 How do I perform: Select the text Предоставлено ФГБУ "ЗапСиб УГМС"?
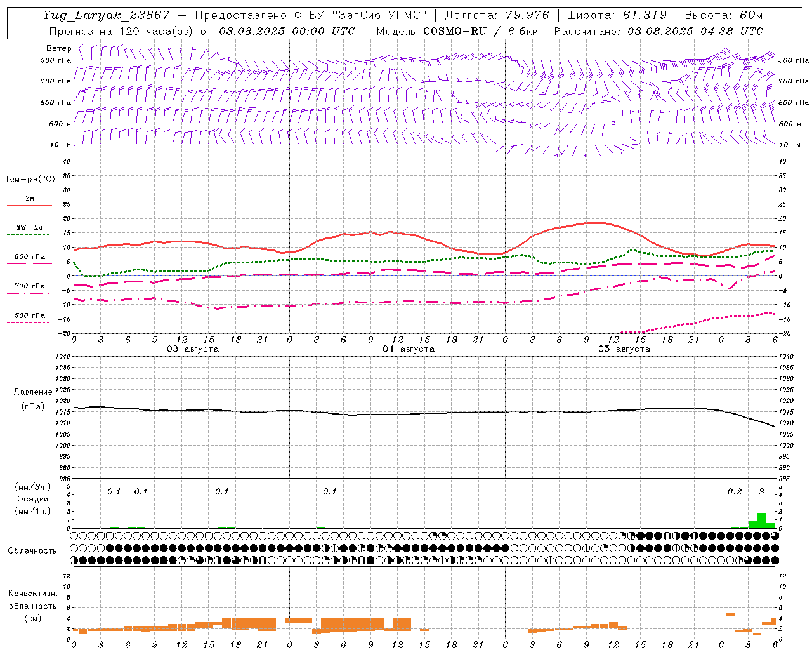coord(311,15)
